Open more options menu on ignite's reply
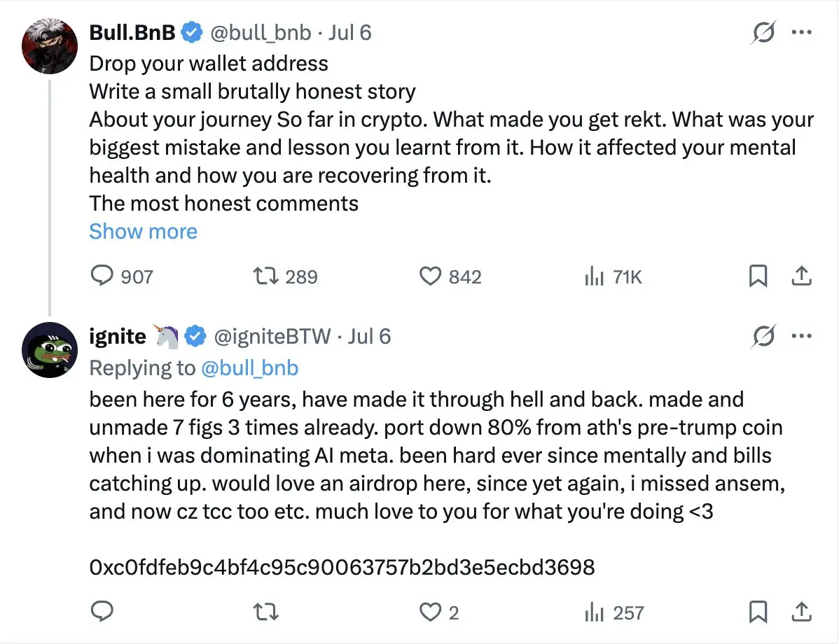Image resolution: width=839 pixels, height=644 pixels. click(x=802, y=337)
